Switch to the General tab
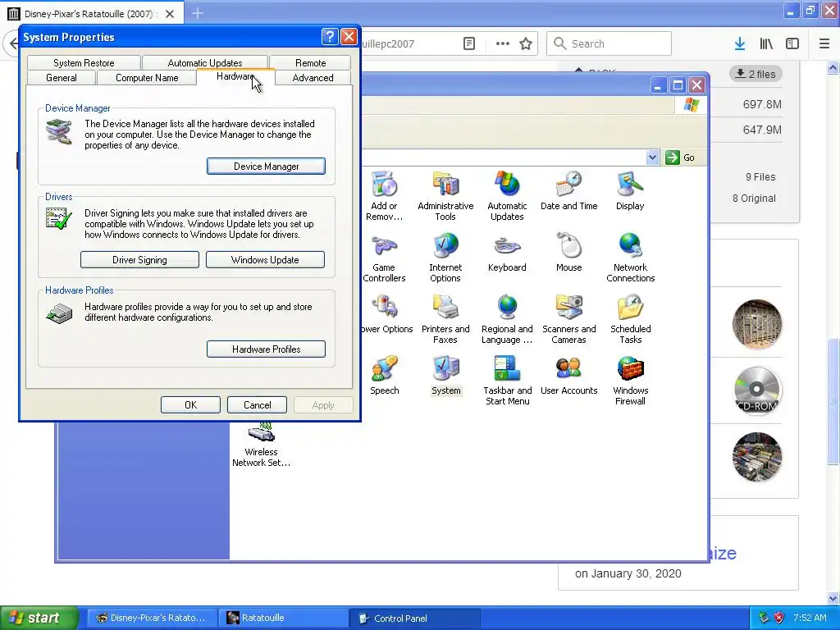Viewport: 840px width, 630px height. coord(61,78)
